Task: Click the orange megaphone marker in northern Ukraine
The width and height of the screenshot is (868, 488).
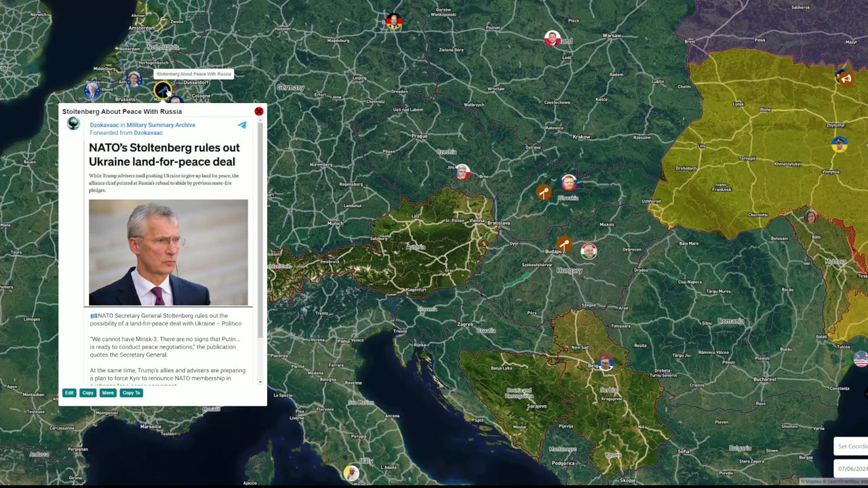Action: 845,78
